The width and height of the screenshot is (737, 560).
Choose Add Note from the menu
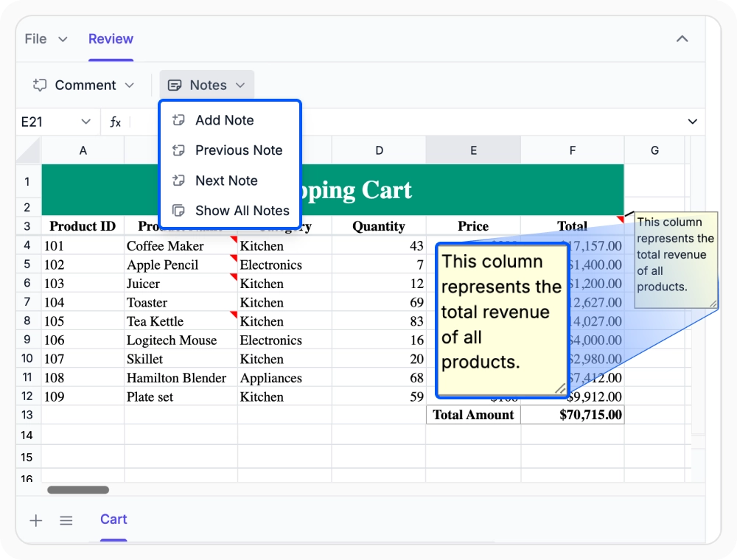click(230, 120)
